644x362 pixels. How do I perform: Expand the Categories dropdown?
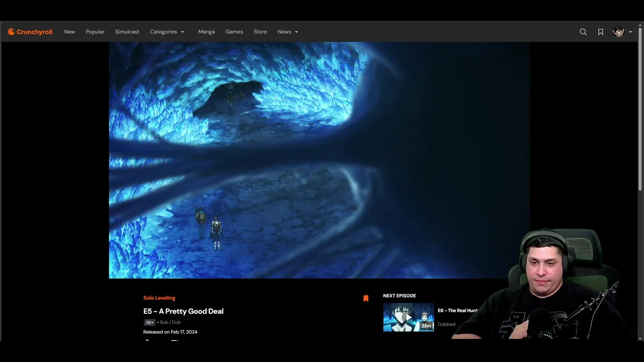[x=167, y=32]
